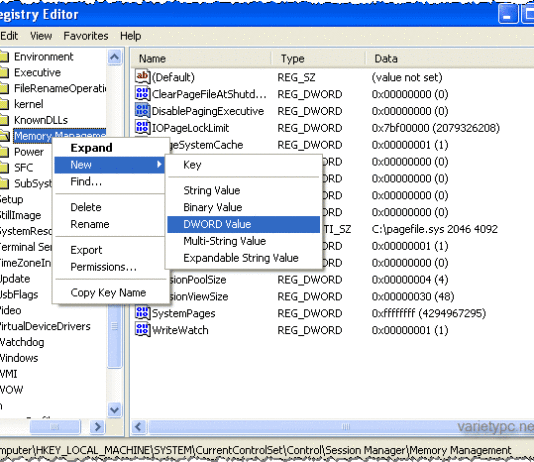The image size is (534, 462).
Task: Click the WriteWatch value name
Action: (x=180, y=330)
